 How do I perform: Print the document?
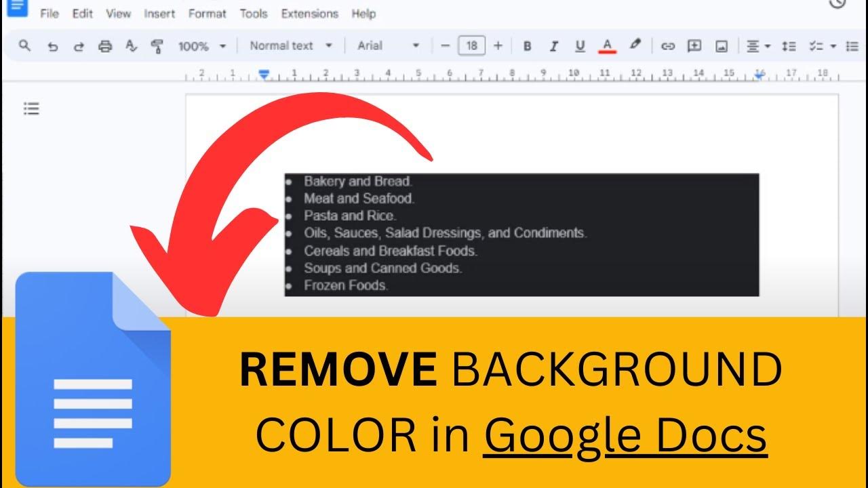[x=105, y=47]
